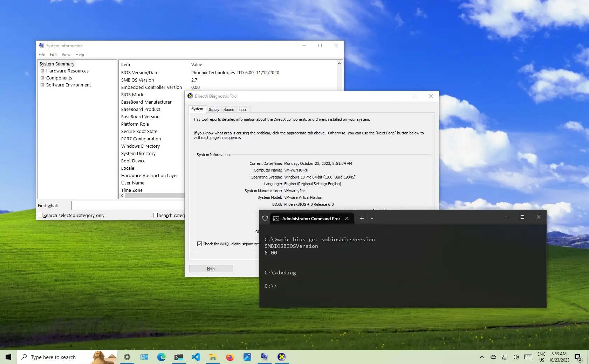The width and height of the screenshot is (589, 364).
Task: Check the Search category names only option
Action: [x=155, y=215]
